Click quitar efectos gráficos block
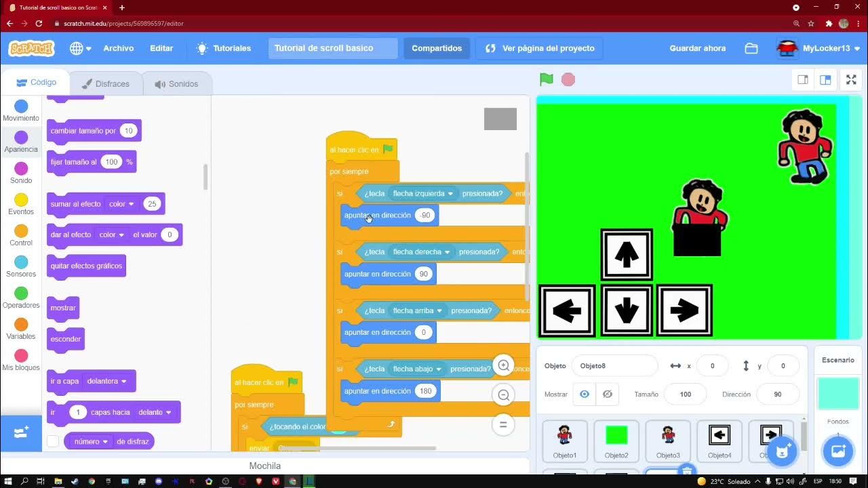Viewport: 868px width, 488px height. click(x=86, y=266)
